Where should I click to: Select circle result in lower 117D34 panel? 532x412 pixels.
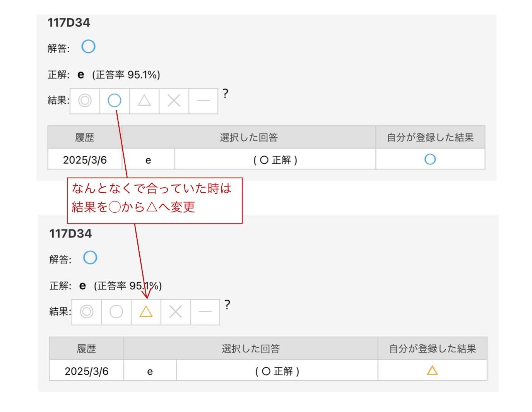[x=116, y=312]
